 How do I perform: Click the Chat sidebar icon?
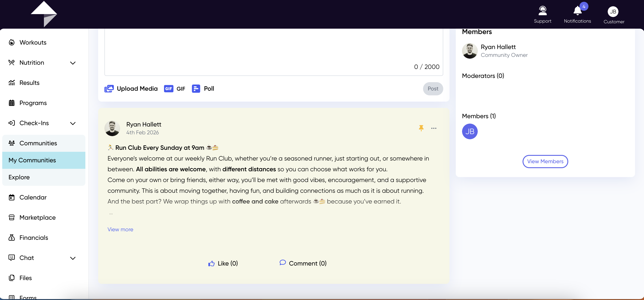click(11, 257)
